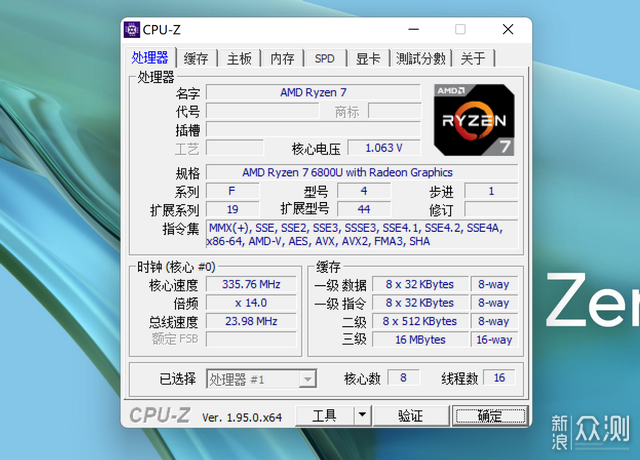Click the L3 cache 16 MBytes value
Image resolution: width=640 pixels, height=460 pixels.
[x=420, y=340]
